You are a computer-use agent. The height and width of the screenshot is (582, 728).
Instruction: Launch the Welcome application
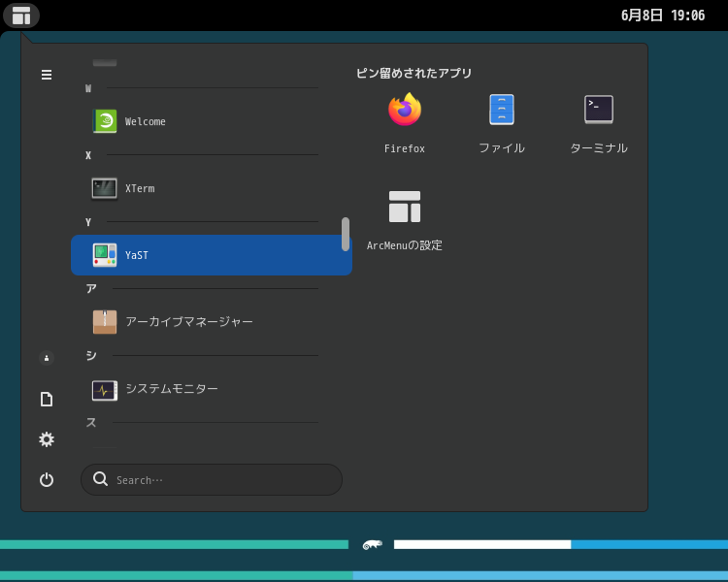[212, 121]
